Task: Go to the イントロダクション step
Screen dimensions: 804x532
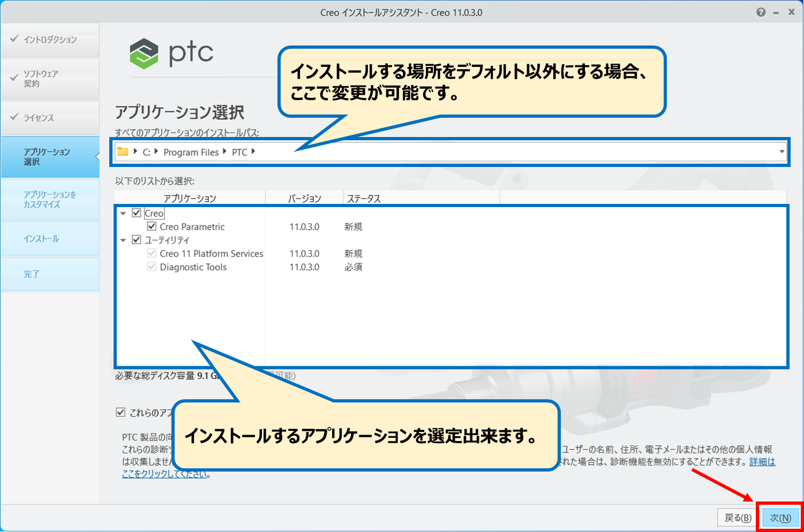Action: pos(50,40)
